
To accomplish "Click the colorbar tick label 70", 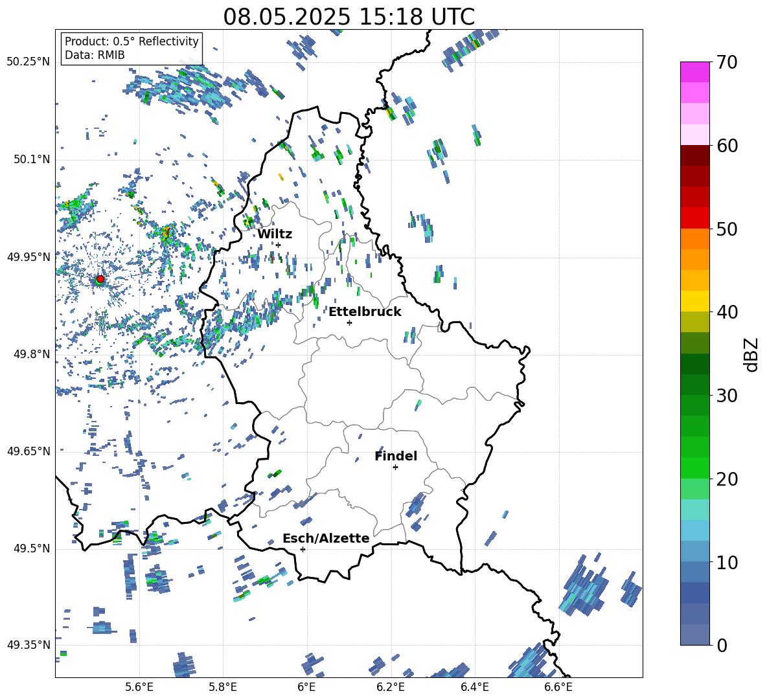I will 727,63.
